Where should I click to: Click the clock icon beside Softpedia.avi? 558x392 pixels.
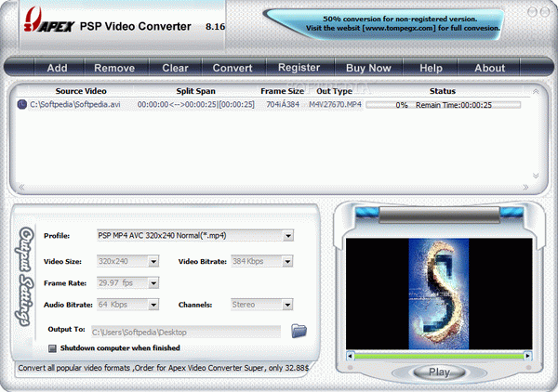[x=21, y=104]
